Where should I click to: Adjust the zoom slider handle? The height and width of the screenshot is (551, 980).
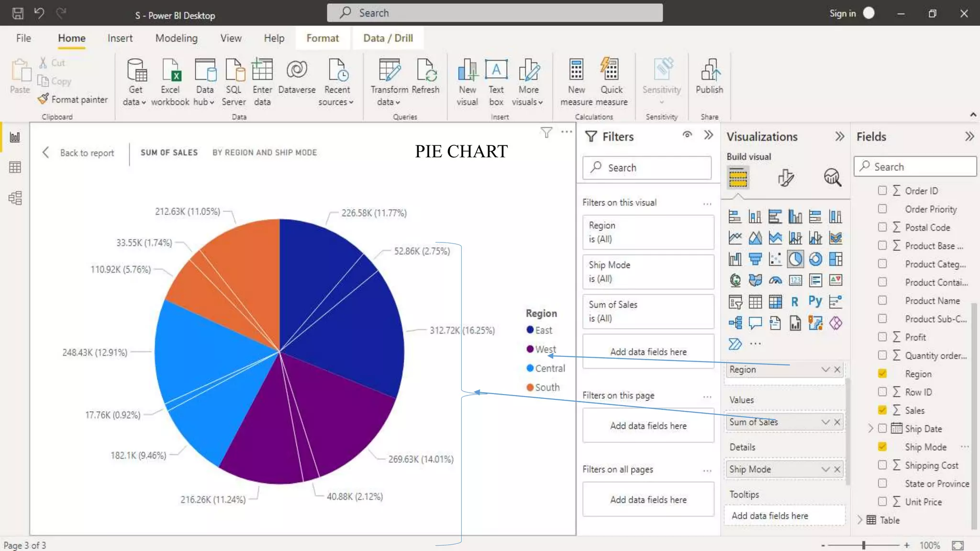click(x=864, y=545)
